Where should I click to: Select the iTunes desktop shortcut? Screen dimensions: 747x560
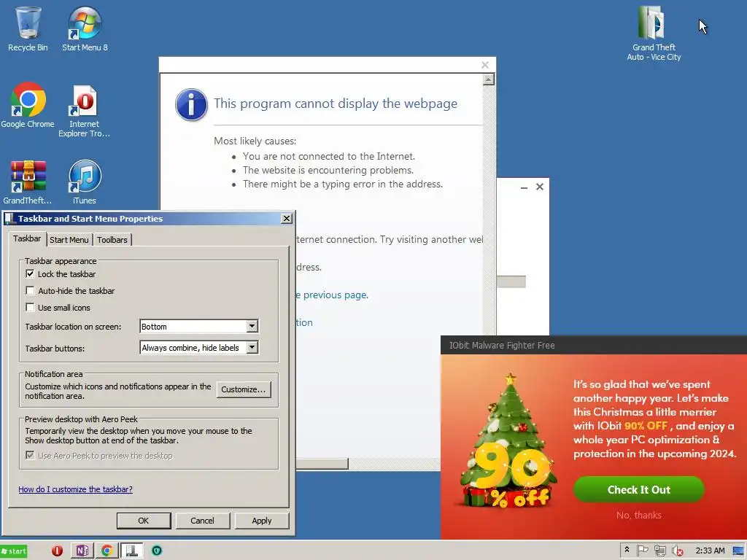85,182
